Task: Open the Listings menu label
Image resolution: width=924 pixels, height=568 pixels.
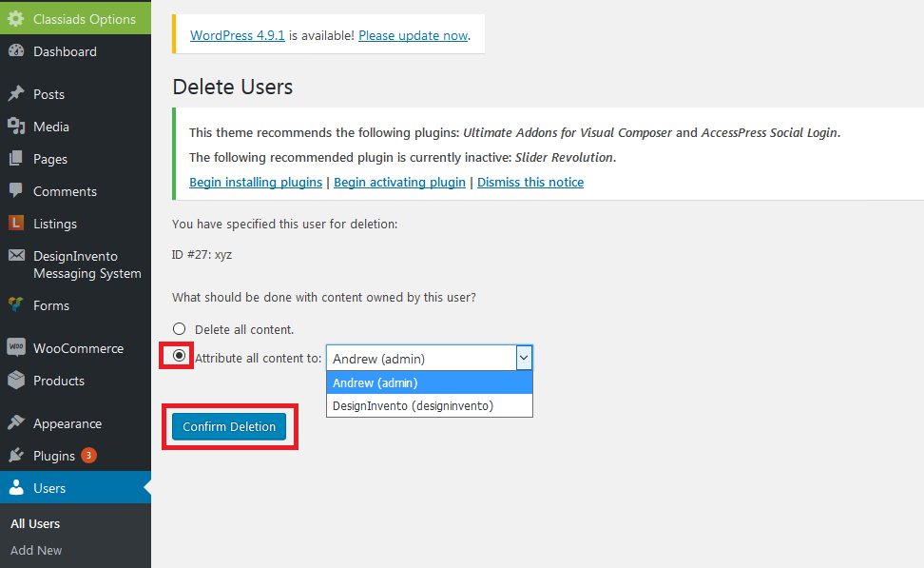Action: pyautogui.click(x=55, y=225)
